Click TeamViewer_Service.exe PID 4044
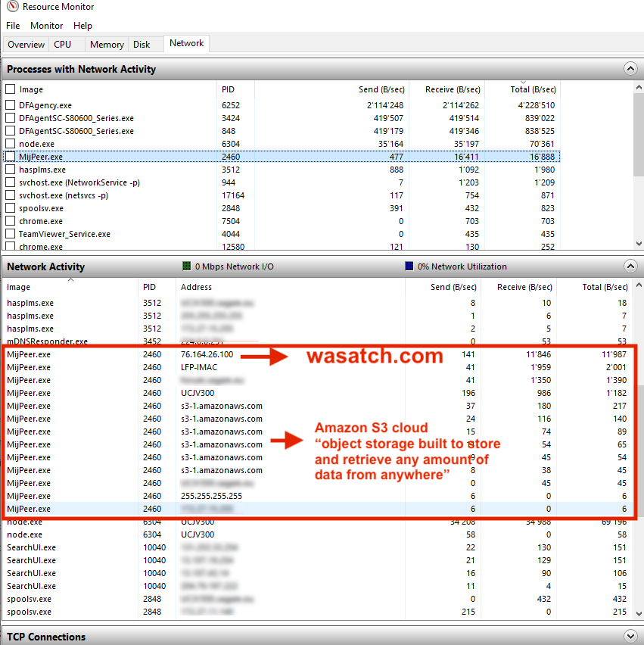644x645 pixels. tap(231, 234)
